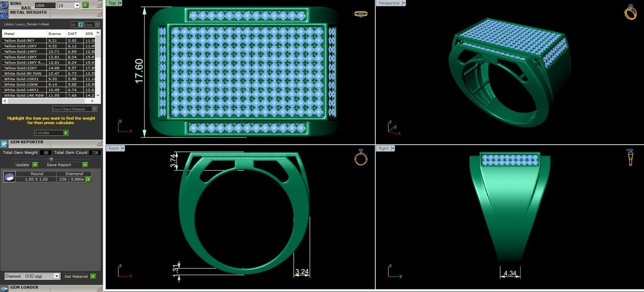Click the green arrow next to Set Material
The width and height of the screenshot is (644, 292).
(93, 276)
